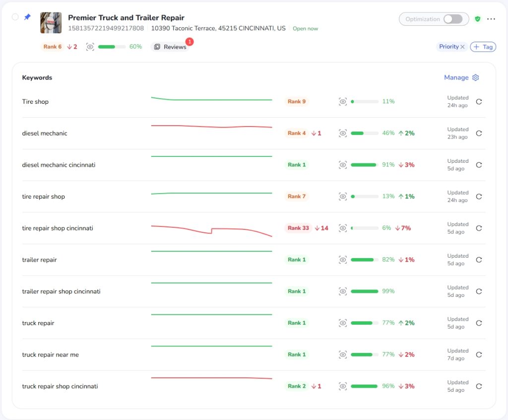
Task: Click the 82% visibility value for trailer repair
Action: point(388,260)
